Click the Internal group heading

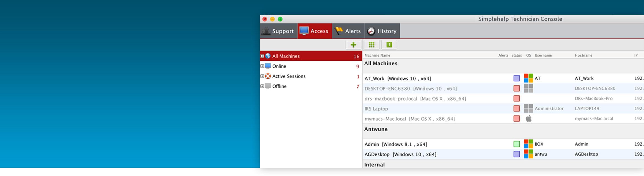click(375, 165)
